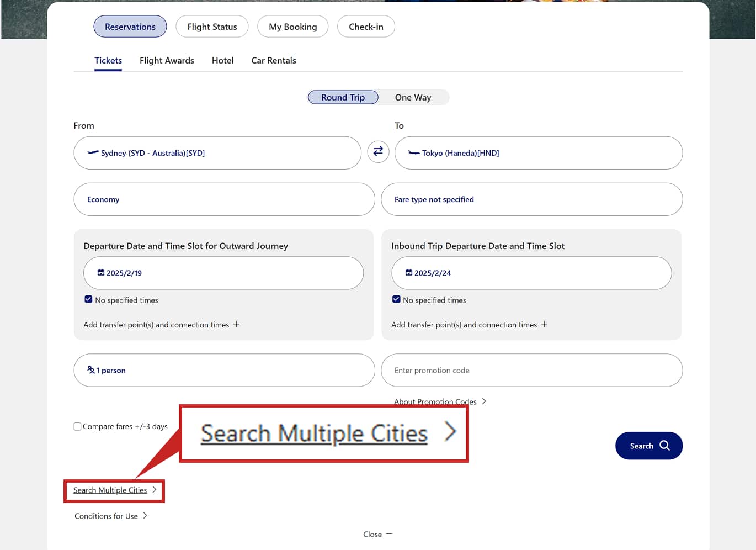Click the passenger icon beside 1 person

(x=91, y=370)
